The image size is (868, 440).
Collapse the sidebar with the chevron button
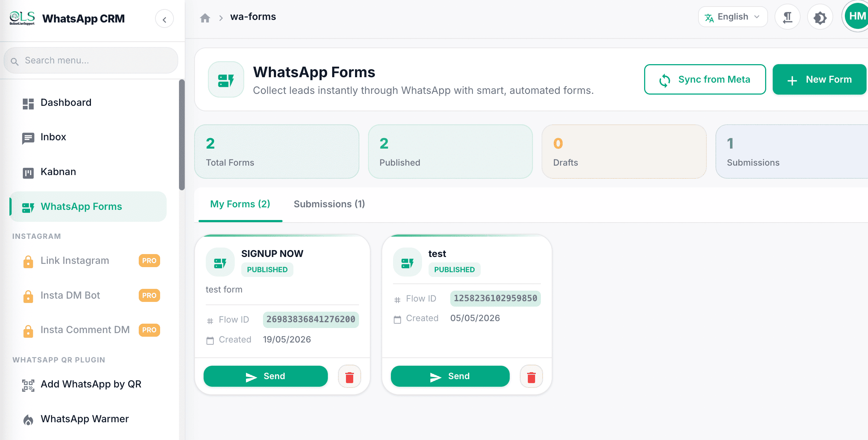click(164, 19)
